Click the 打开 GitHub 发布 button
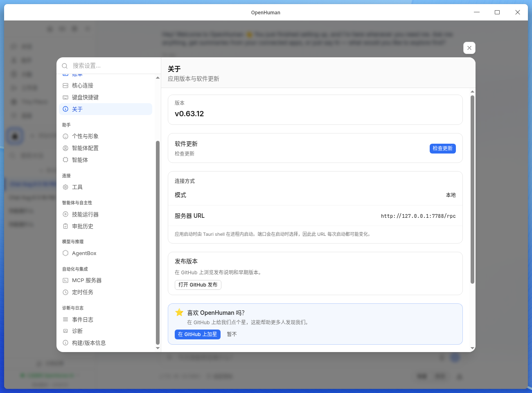Screen dimensions: 532x393 click(198, 285)
